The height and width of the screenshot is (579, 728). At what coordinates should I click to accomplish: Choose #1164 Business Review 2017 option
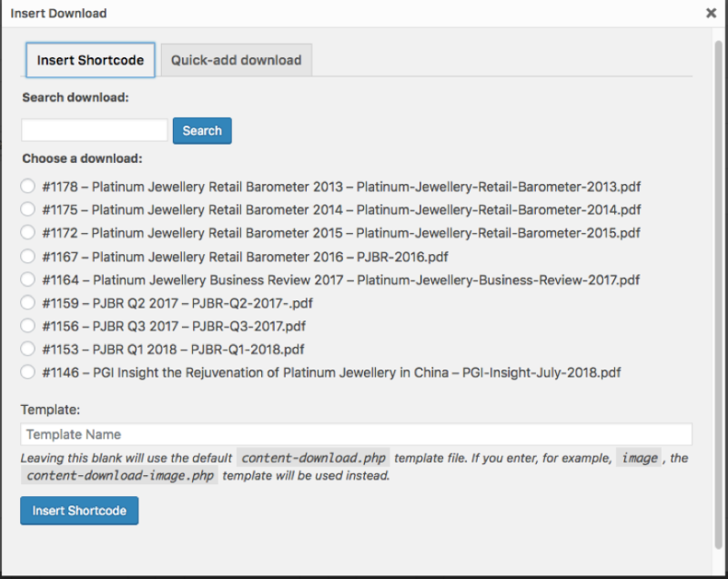[27, 279]
